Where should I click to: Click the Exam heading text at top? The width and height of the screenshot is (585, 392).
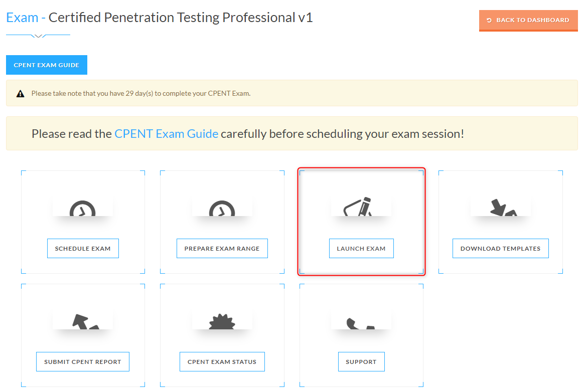click(x=22, y=18)
